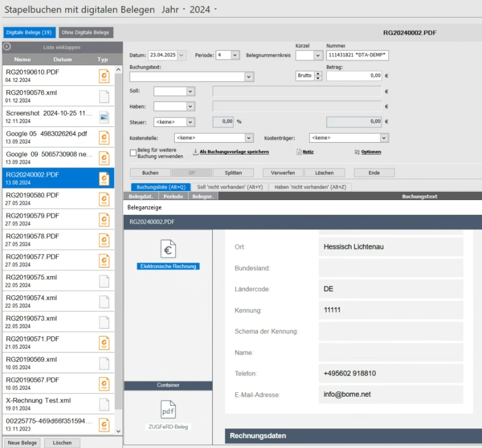482x448 pixels.
Task: Click into the Nummer field
Action: point(357,55)
